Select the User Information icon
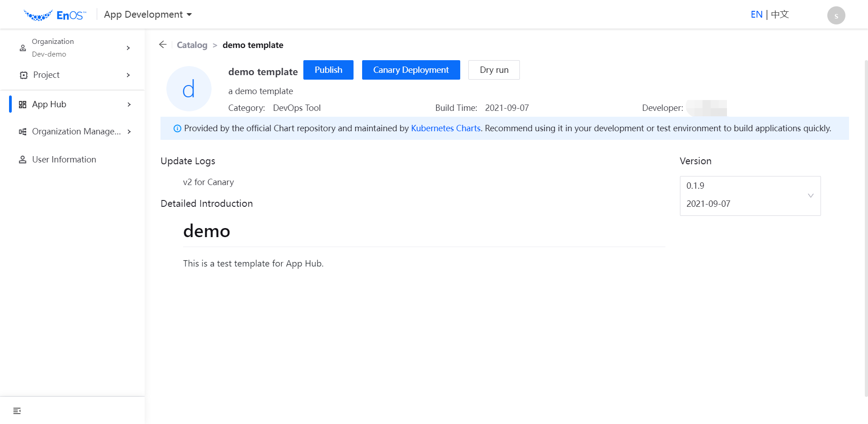Image resolution: width=868 pixels, height=424 pixels. pyautogui.click(x=22, y=159)
